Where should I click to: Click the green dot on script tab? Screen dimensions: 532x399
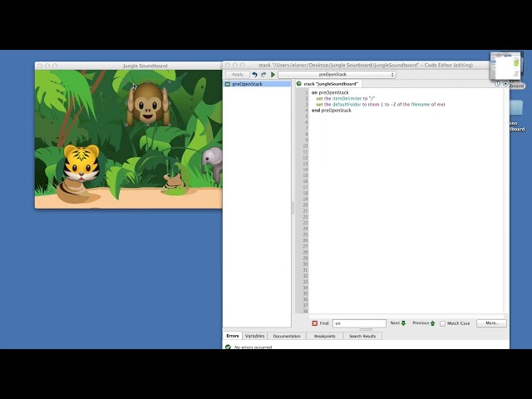click(299, 83)
